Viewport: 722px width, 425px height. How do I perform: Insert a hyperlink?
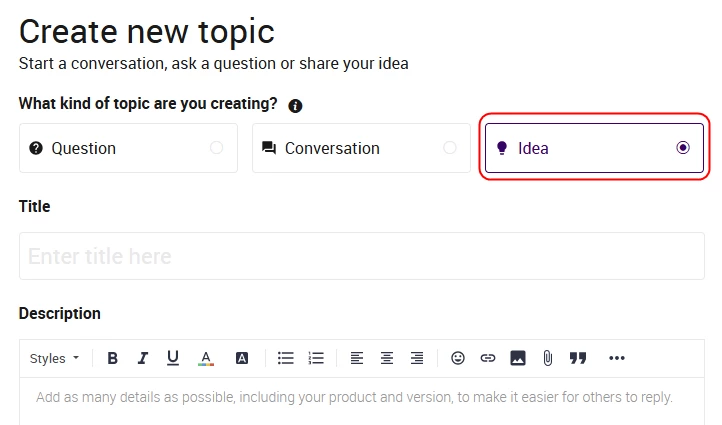click(488, 358)
